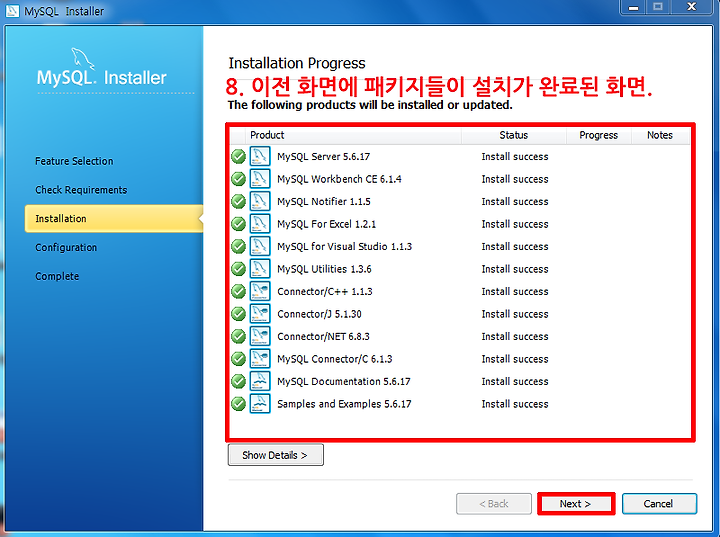Click the Connector/C++ 1.1.3 product icon
Image resolution: width=720 pixels, height=537 pixels.
[x=260, y=291]
